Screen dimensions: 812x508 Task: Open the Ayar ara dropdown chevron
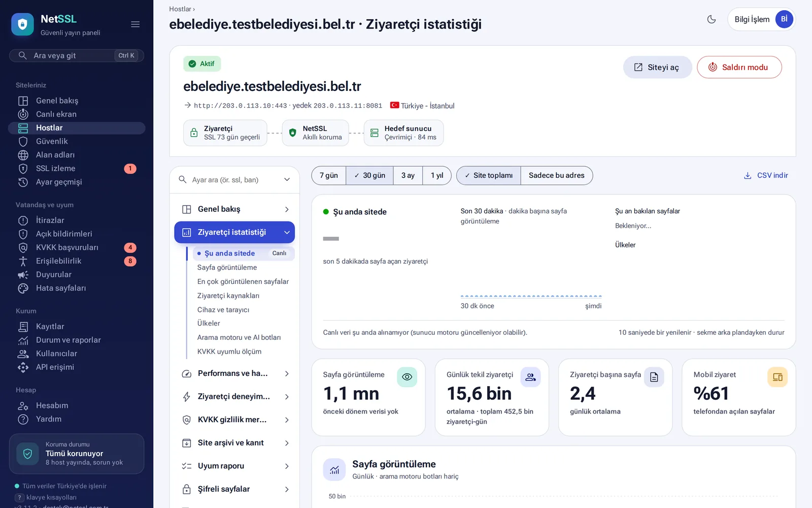(287, 180)
